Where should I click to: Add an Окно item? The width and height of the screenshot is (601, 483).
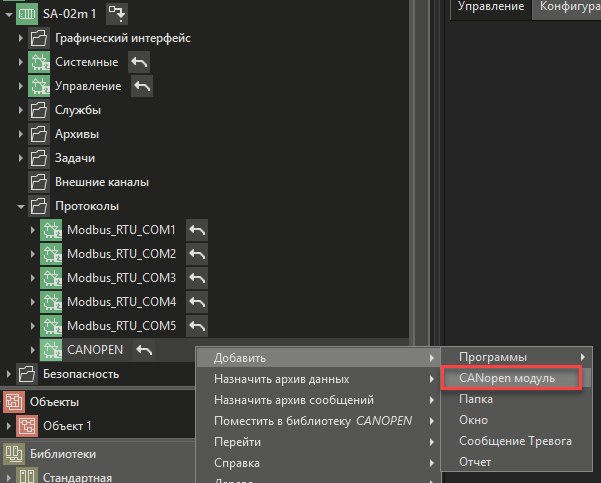point(516,420)
